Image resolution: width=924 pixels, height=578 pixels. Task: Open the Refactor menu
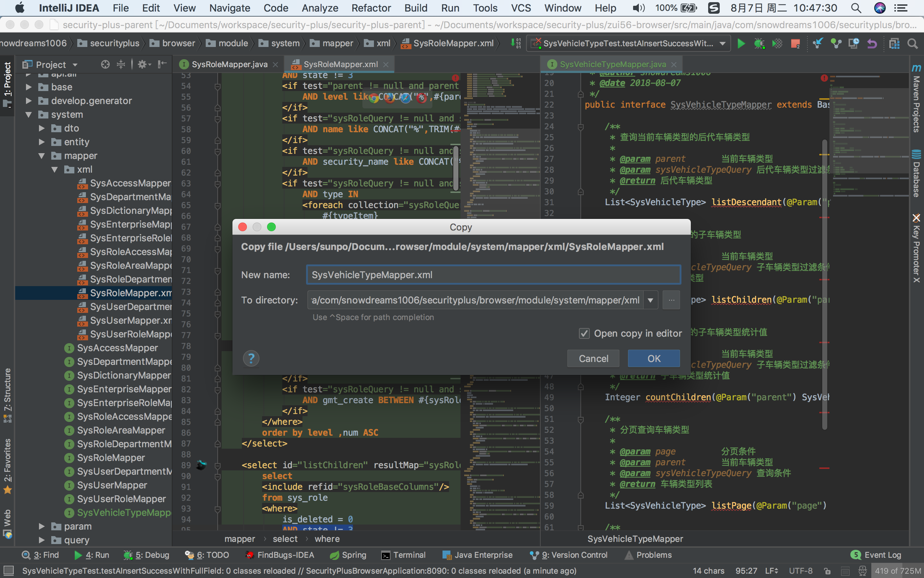[371, 8]
